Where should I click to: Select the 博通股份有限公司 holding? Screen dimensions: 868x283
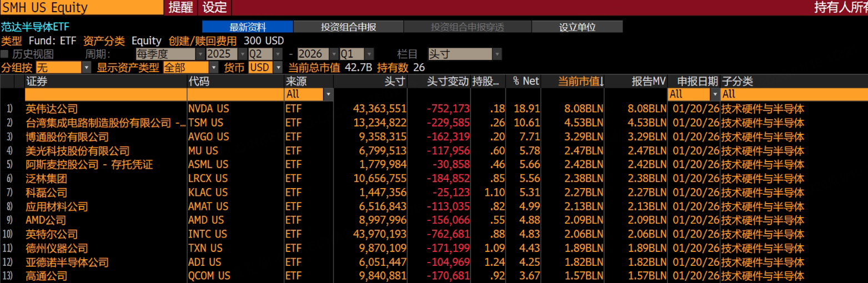(x=67, y=137)
